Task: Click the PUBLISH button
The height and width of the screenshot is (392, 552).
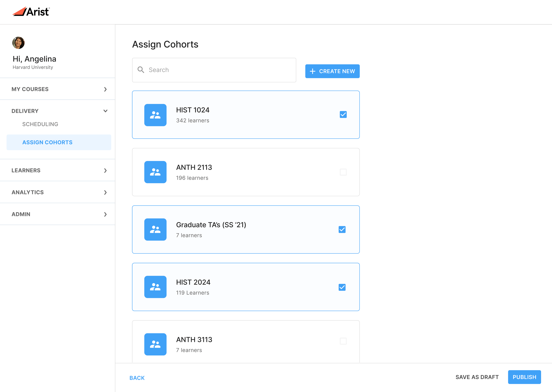Action: pos(524,377)
